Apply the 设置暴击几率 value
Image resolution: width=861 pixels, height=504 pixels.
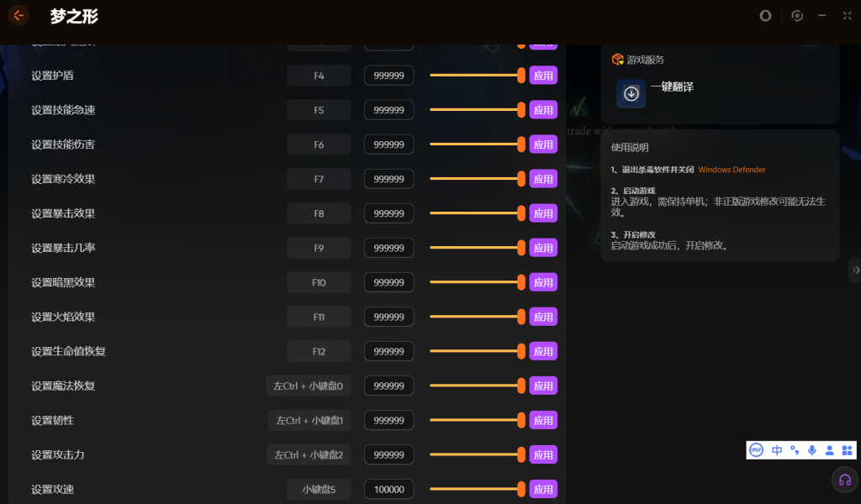coord(543,248)
